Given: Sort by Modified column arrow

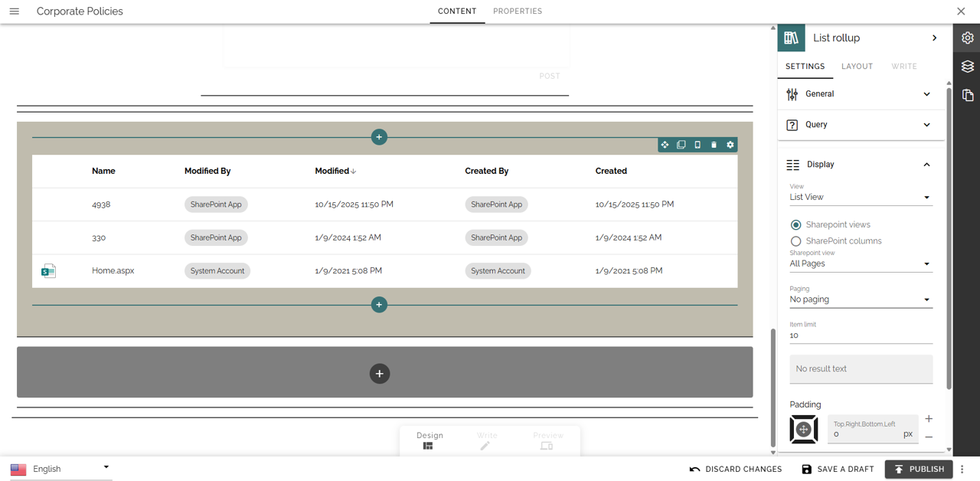Looking at the screenshot, I should tap(354, 172).
